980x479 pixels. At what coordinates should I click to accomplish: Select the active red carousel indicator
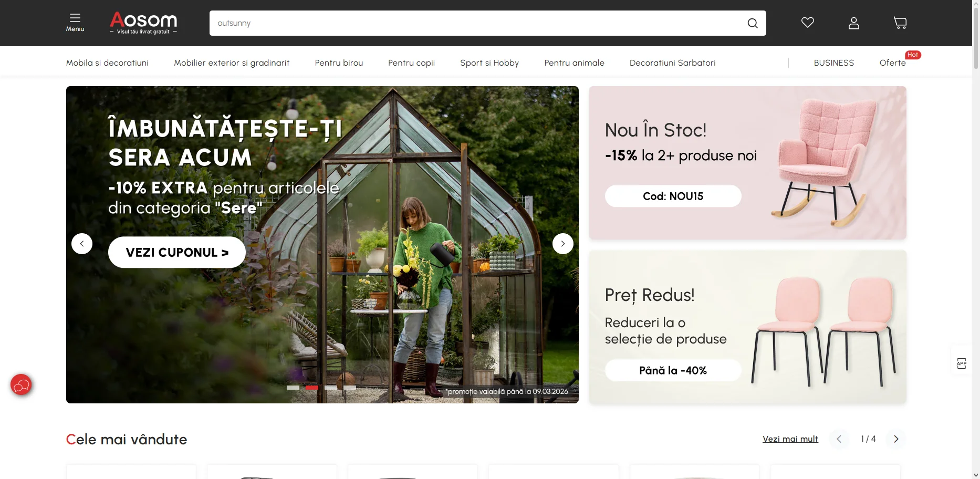coord(312,388)
